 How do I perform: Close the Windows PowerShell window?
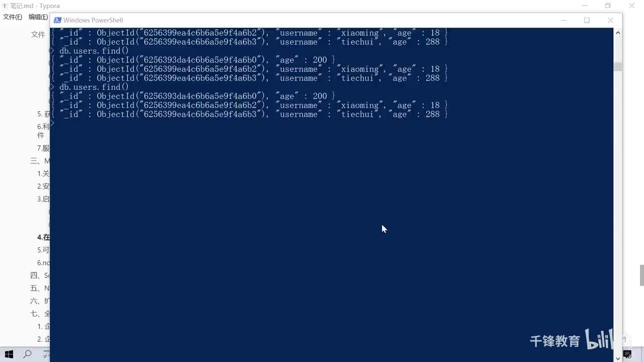[x=610, y=20]
